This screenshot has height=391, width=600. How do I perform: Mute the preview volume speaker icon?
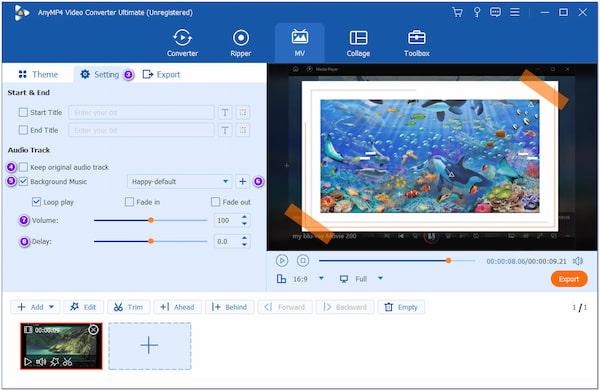tap(577, 261)
